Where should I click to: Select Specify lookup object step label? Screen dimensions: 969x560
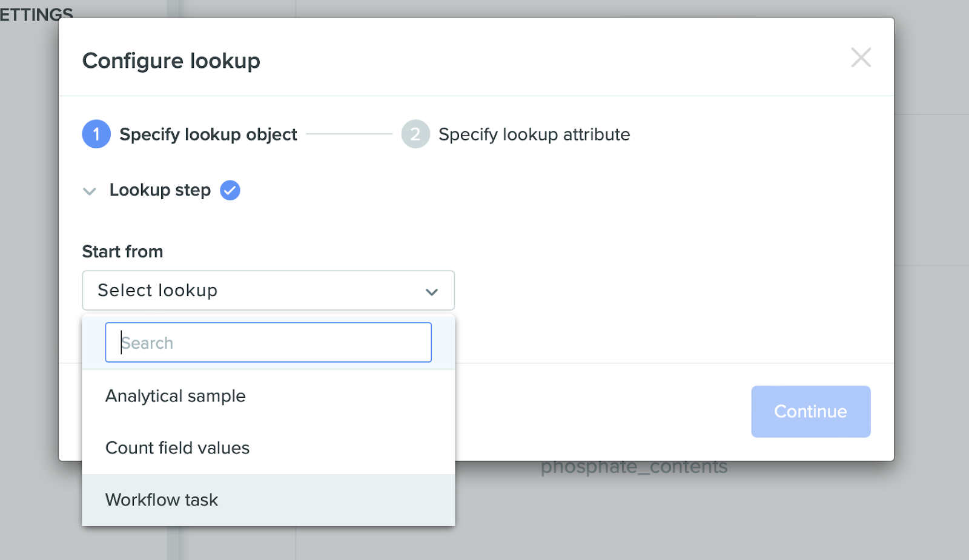(208, 134)
